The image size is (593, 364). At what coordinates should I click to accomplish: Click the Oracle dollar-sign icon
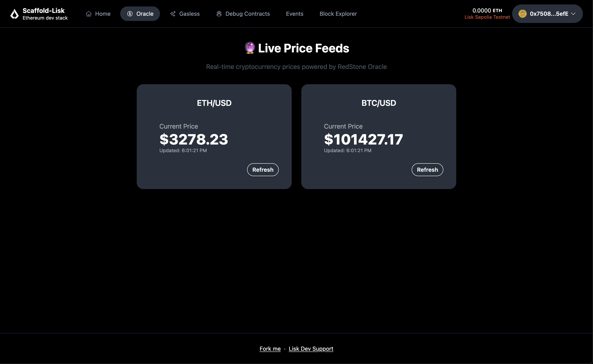point(130,14)
